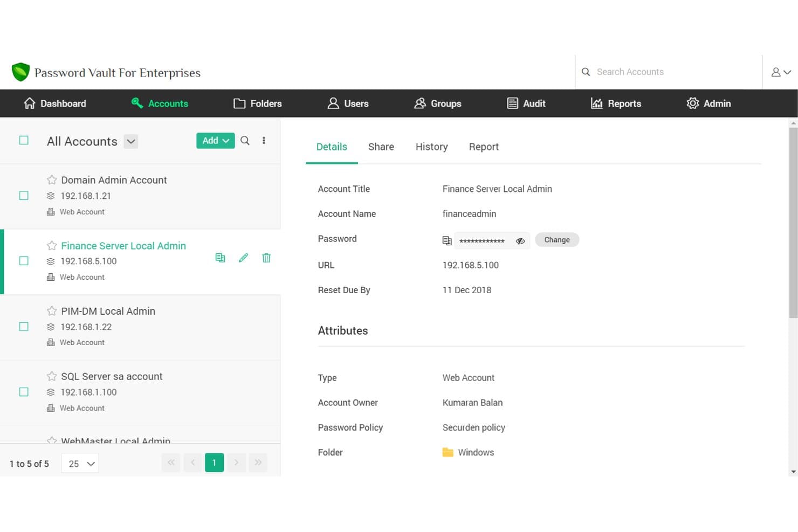Open the Add dropdown button
Image resolution: width=798 pixels, height=532 pixels.
pos(215,141)
